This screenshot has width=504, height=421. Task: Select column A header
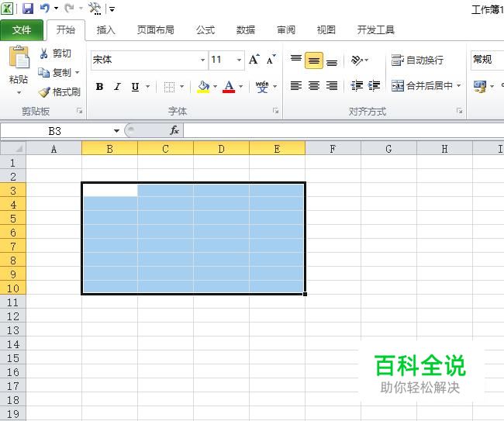[54, 149]
